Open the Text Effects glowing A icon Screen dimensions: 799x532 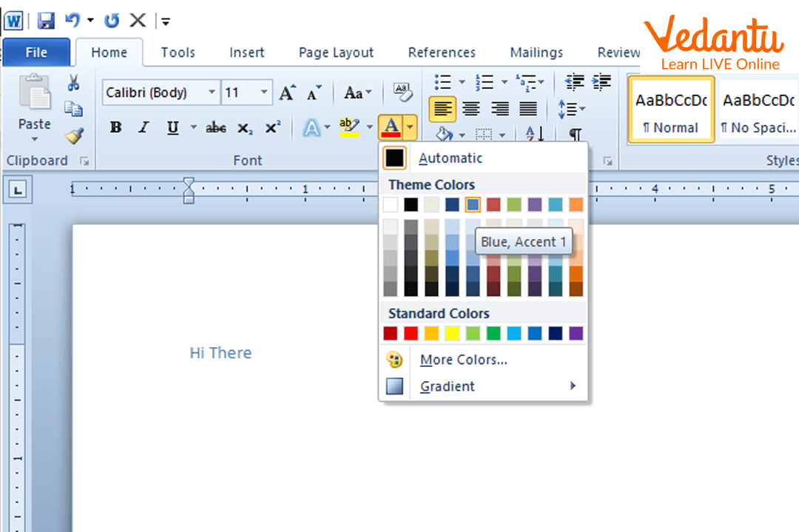(312, 127)
